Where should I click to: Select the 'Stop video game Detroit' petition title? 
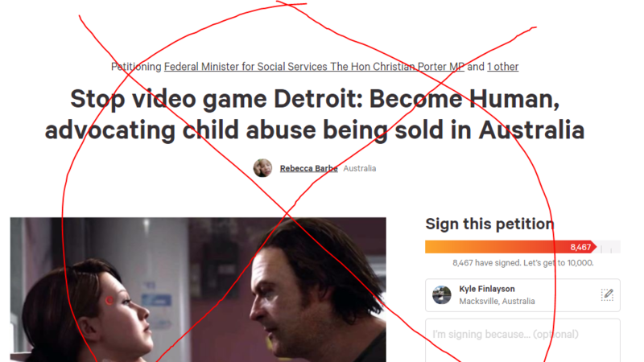[x=315, y=114]
